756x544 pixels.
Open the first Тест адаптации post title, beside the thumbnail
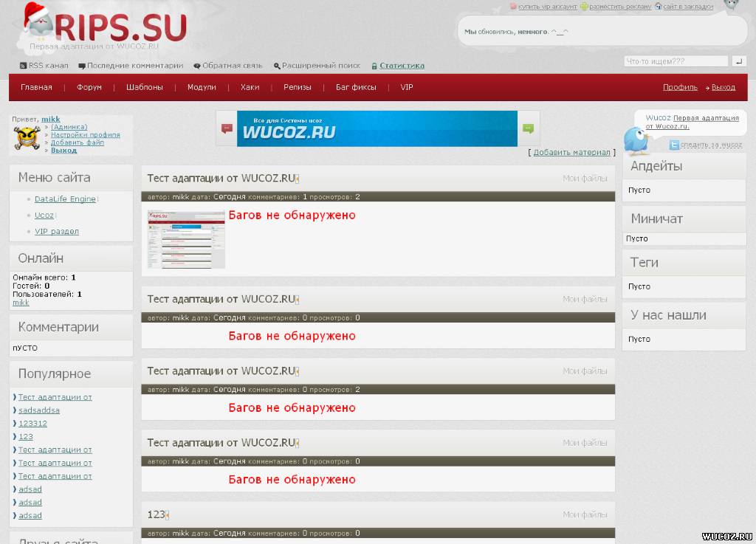(221, 179)
